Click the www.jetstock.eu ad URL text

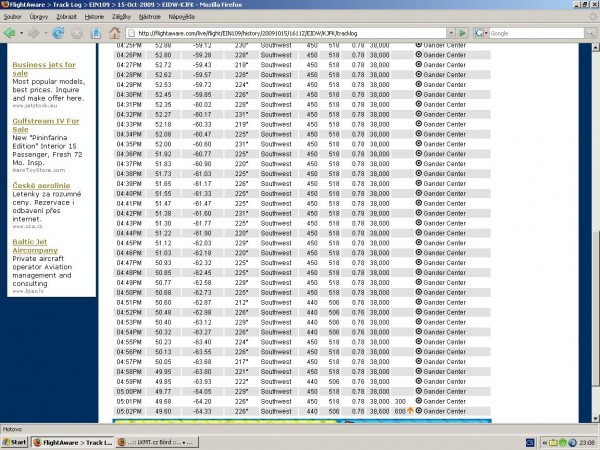coord(35,106)
